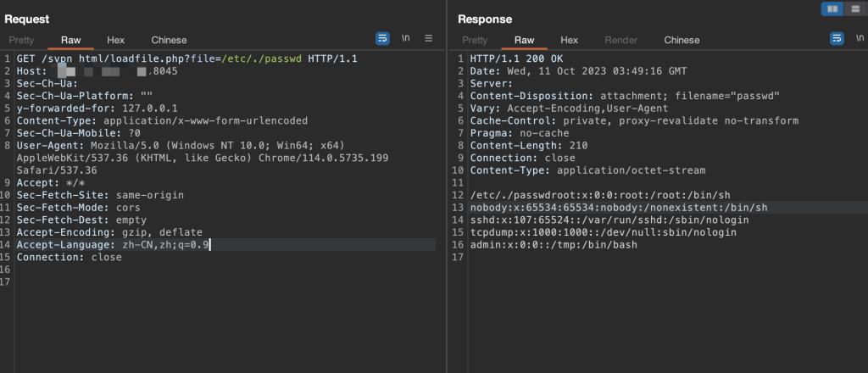
Task: Click the passwdroot:x:0:0 response line
Action: [600, 195]
